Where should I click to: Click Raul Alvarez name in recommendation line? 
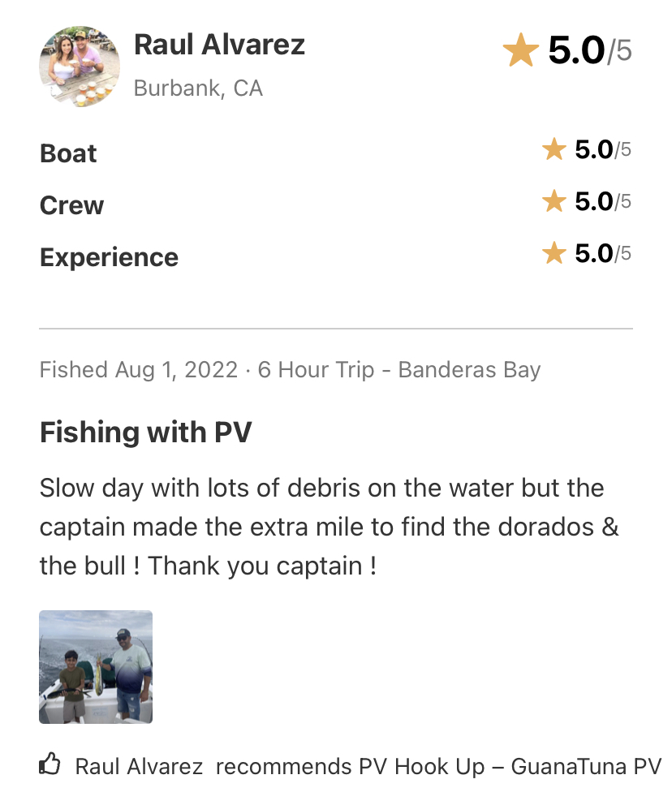click(x=139, y=767)
